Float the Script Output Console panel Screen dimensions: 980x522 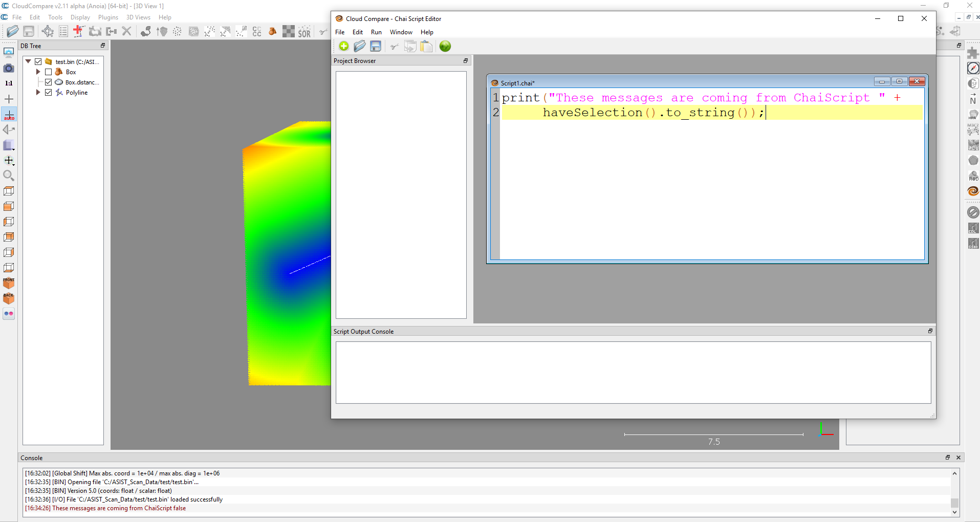coord(930,331)
